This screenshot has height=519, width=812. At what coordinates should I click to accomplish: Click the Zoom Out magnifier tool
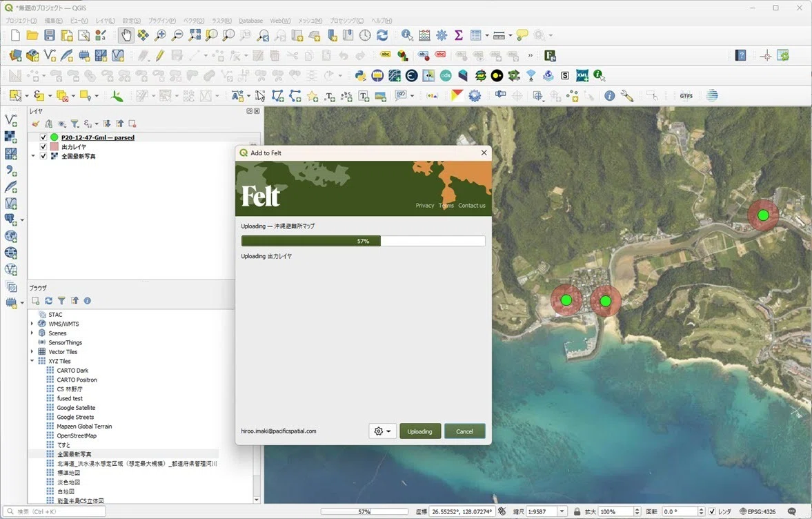[177, 35]
